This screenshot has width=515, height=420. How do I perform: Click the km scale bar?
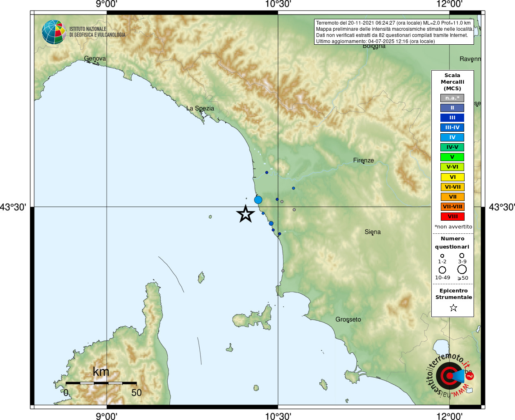pyautogui.click(x=101, y=383)
